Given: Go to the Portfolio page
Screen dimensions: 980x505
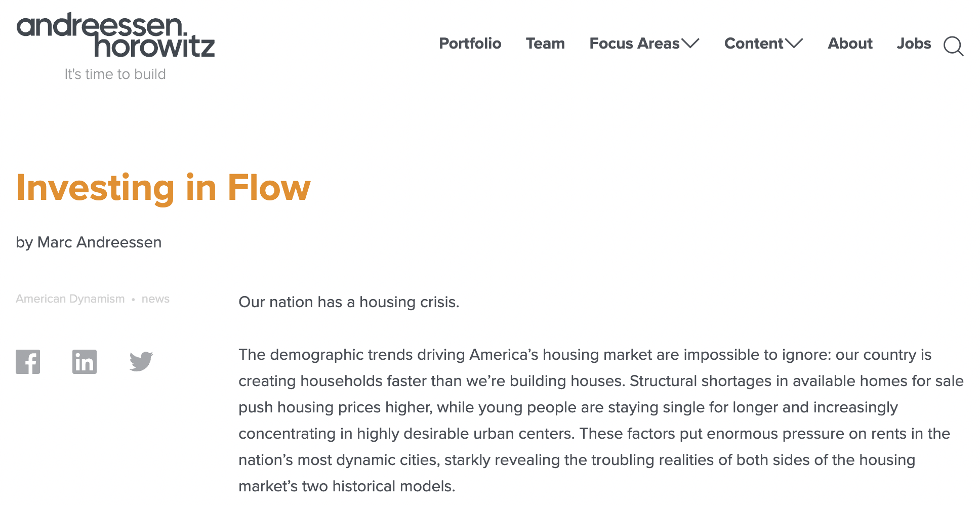Looking at the screenshot, I should click(470, 44).
